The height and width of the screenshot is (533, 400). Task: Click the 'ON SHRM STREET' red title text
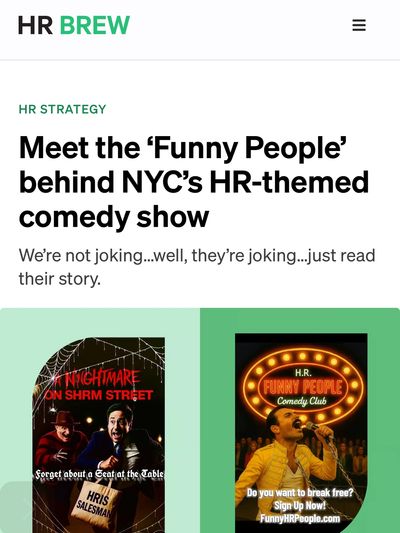pyautogui.click(x=99, y=395)
